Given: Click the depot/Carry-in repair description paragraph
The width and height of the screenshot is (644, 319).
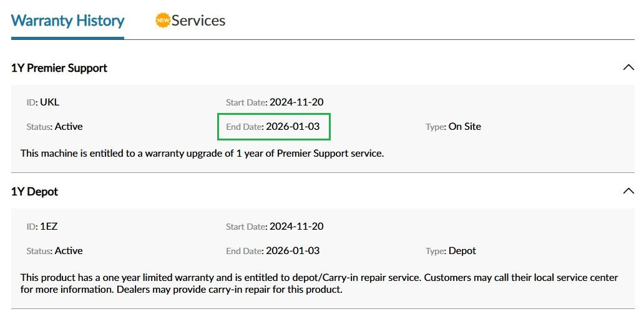Looking at the screenshot, I should (319, 283).
